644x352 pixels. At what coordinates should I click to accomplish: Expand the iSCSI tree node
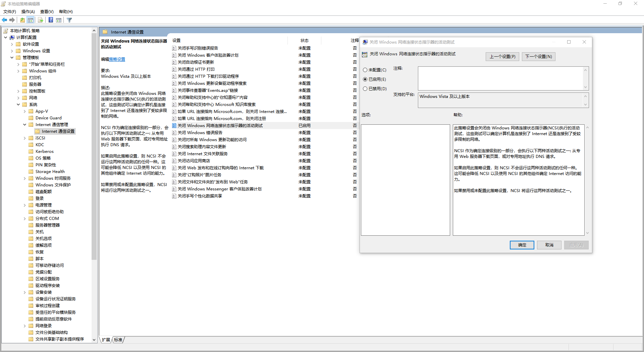pos(24,138)
